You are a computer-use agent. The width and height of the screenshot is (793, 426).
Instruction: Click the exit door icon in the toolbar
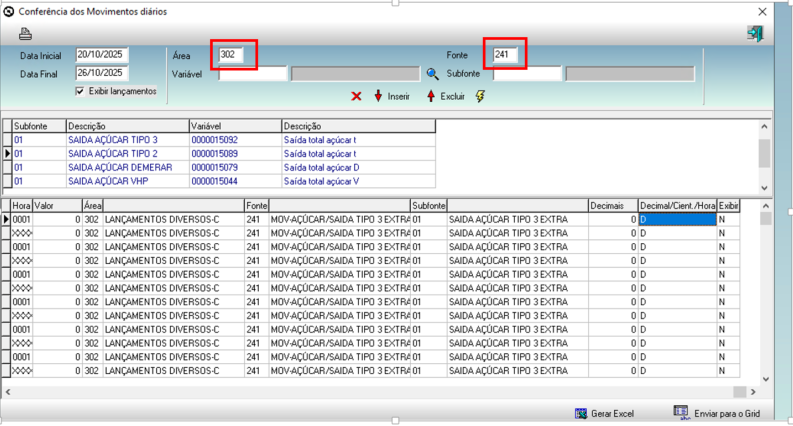point(755,34)
